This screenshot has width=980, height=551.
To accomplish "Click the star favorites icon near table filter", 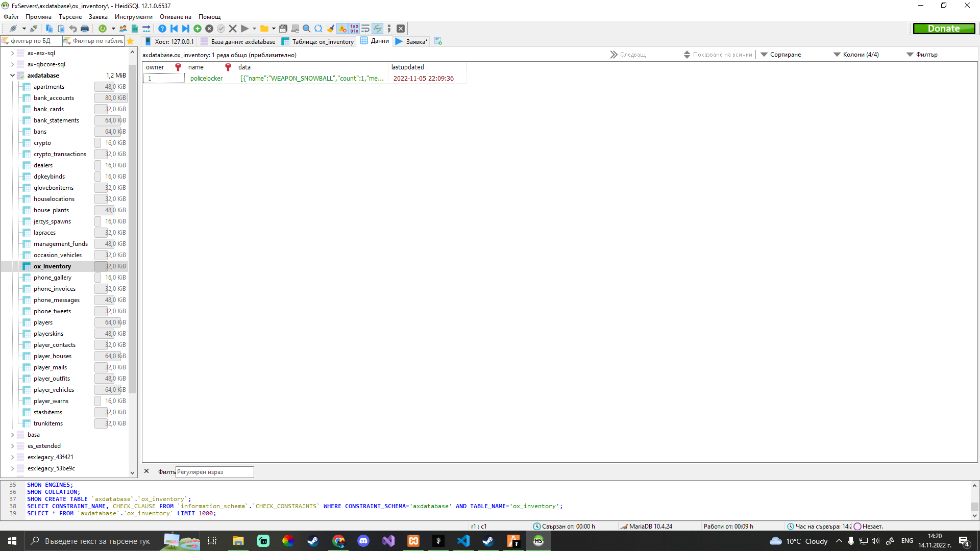I will [130, 41].
